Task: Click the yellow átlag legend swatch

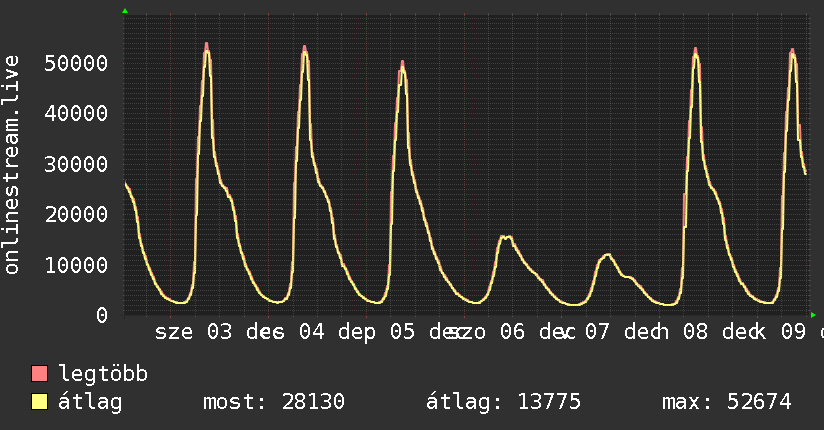Action: coord(39,402)
